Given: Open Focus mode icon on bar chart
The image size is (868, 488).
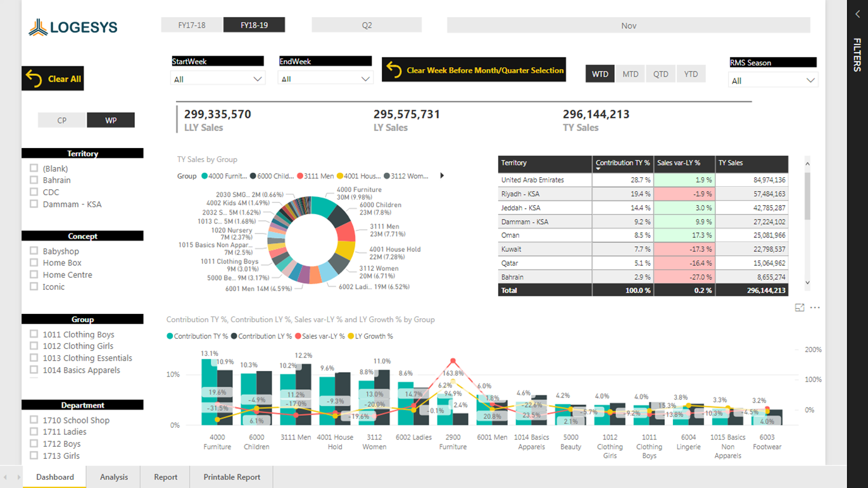Looking at the screenshot, I should (x=800, y=308).
